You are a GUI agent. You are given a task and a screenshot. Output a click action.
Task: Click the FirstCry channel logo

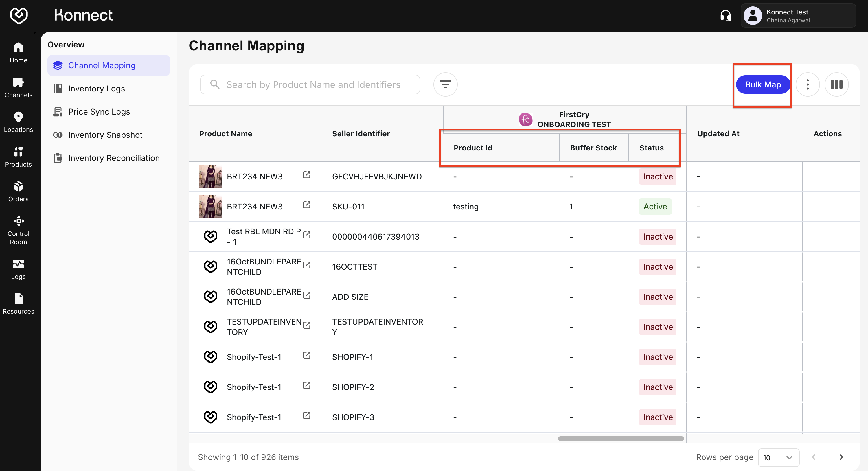click(525, 119)
